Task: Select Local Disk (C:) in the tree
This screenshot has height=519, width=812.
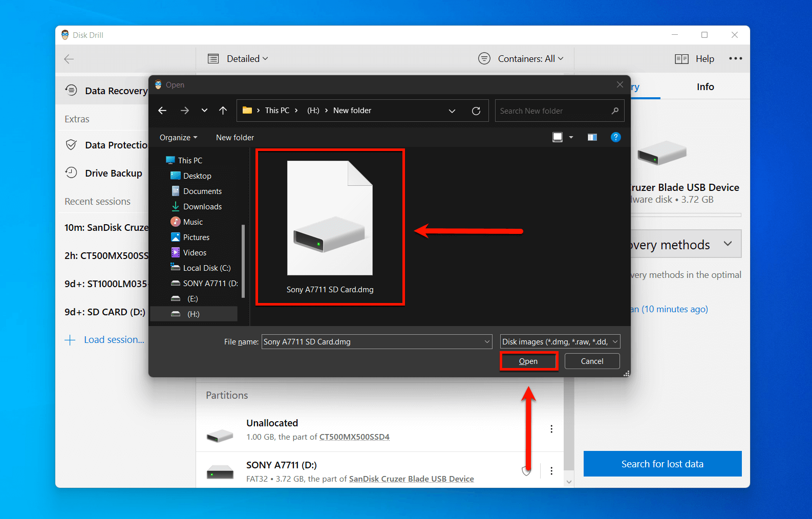Action: (x=201, y=268)
